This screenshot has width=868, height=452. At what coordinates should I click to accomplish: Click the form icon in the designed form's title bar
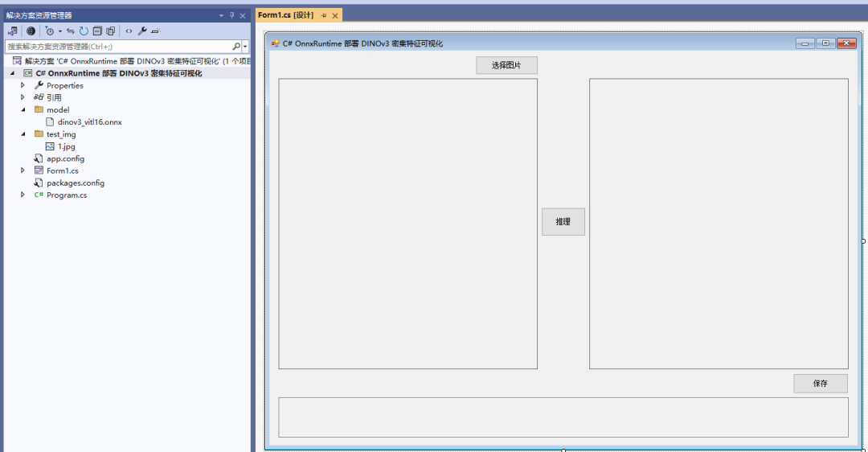[275, 43]
